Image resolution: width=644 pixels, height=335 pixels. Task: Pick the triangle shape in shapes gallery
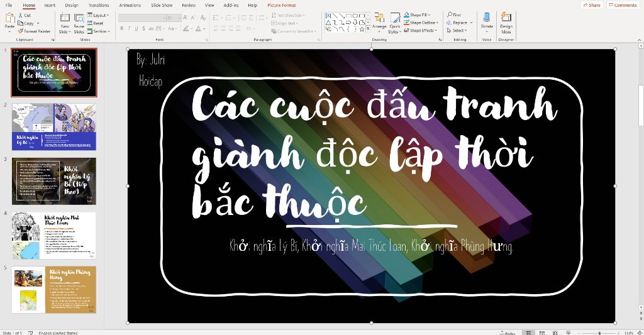pos(328,22)
